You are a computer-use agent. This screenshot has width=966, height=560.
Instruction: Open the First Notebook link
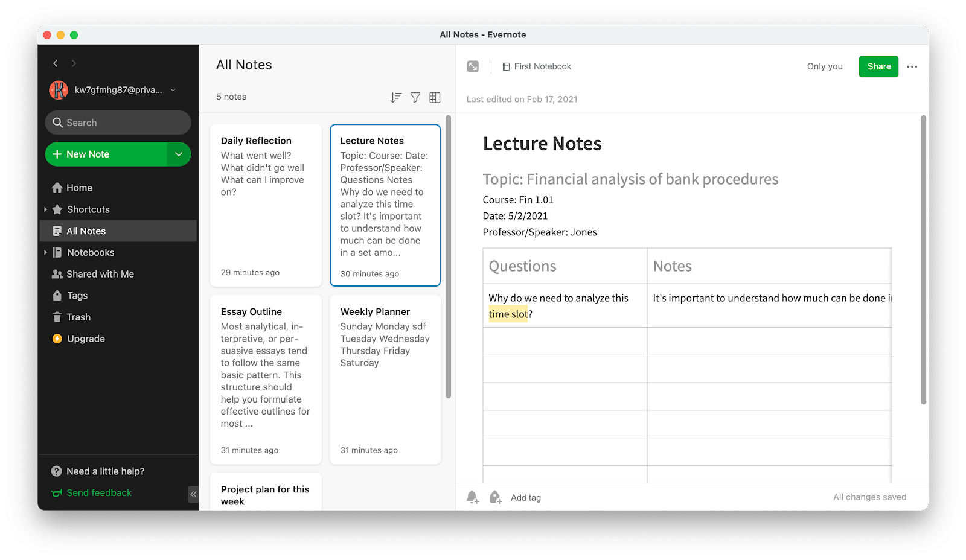tap(537, 66)
